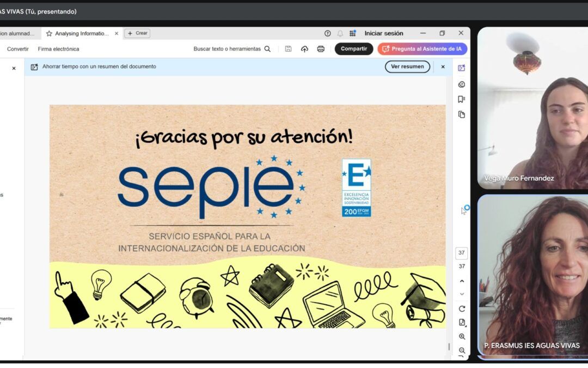Close the left side panel
This screenshot has height=368, width=588.
(14, 68)
